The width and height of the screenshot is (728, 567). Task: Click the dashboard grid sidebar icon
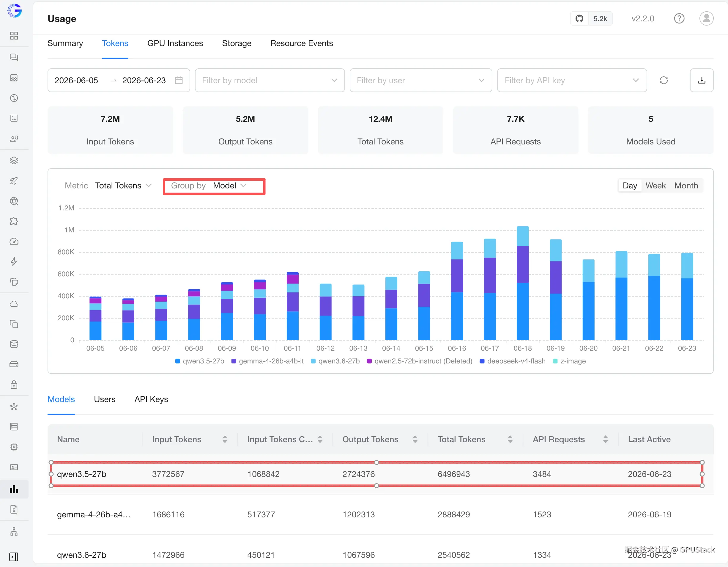[14, 36]
